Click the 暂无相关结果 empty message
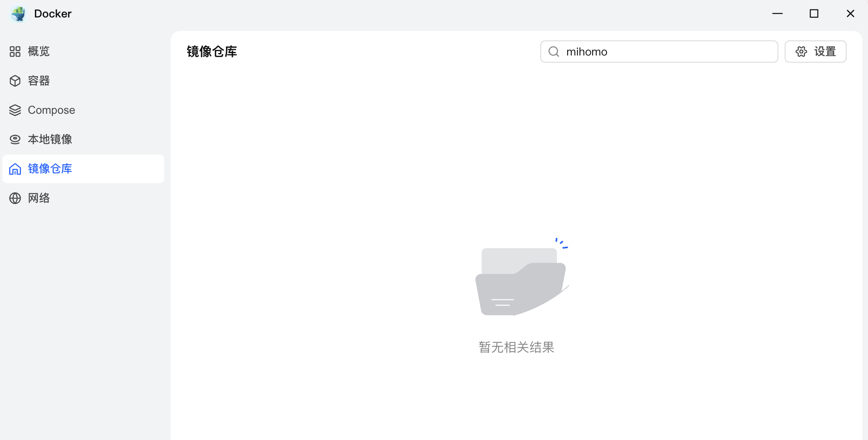Image resolution: width=868 pixels, height=440 pixels. [x=517, y=347]
